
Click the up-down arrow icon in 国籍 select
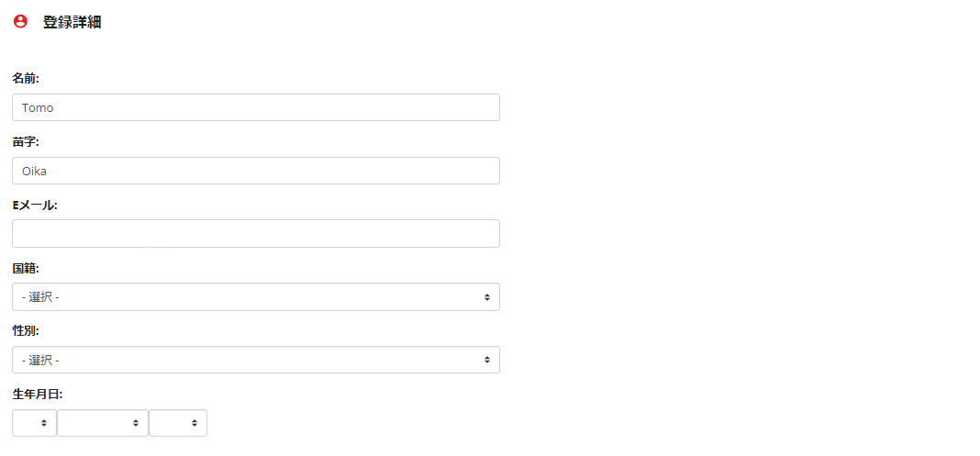coord(487,297)
